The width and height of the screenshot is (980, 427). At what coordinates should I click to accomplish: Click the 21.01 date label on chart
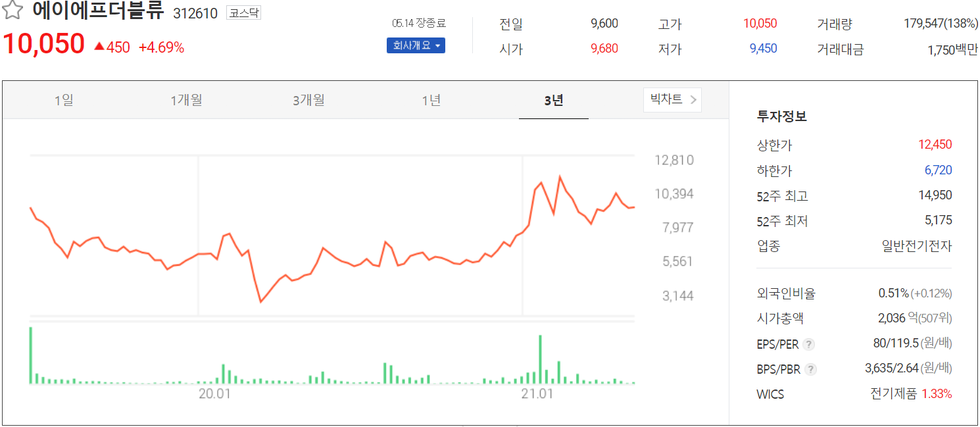(537, 394)
